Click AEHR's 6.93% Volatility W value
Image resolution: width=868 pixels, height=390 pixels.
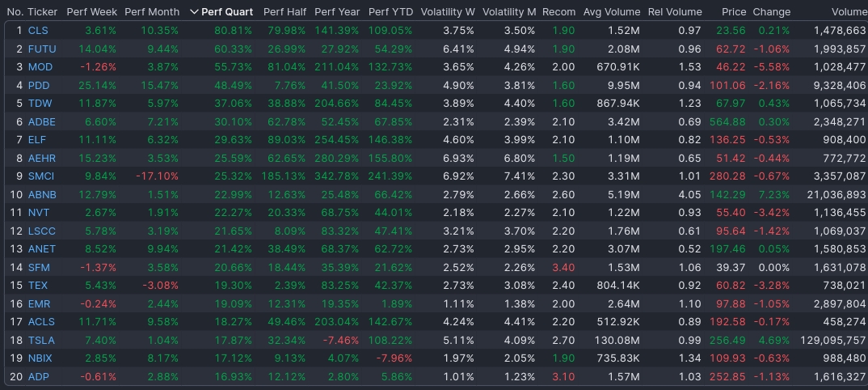click(x=458, y=159)
